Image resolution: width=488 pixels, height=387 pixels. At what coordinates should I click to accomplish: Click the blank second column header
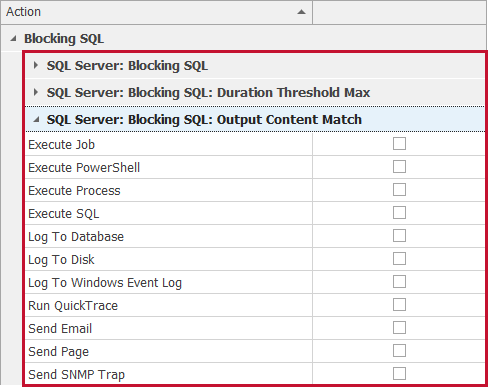399,12
